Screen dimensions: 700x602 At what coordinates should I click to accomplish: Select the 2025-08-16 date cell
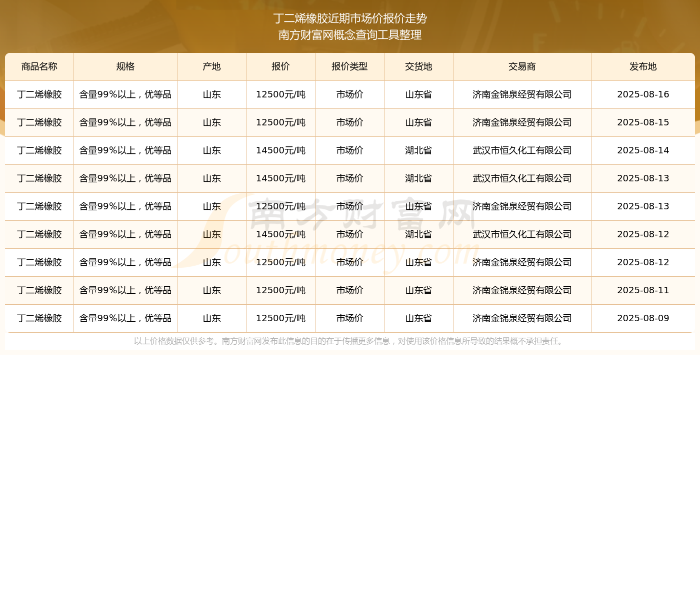643,95
